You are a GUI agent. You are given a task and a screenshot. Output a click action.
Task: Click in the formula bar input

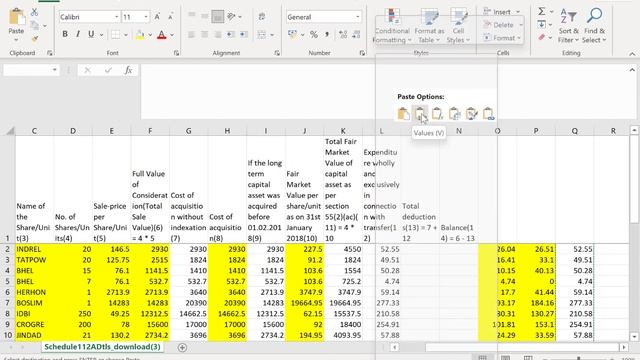[x=384, y=92]
